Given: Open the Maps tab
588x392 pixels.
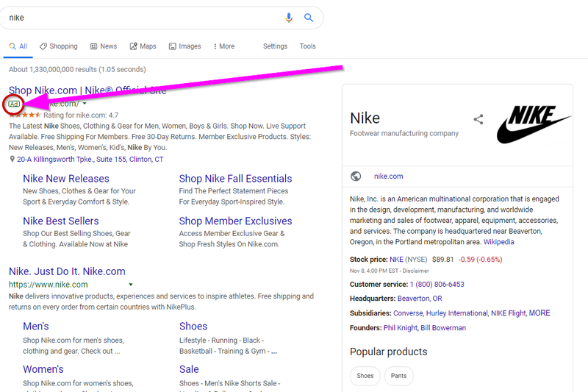Looking at the screenshot, I should (x=143, y=46).
